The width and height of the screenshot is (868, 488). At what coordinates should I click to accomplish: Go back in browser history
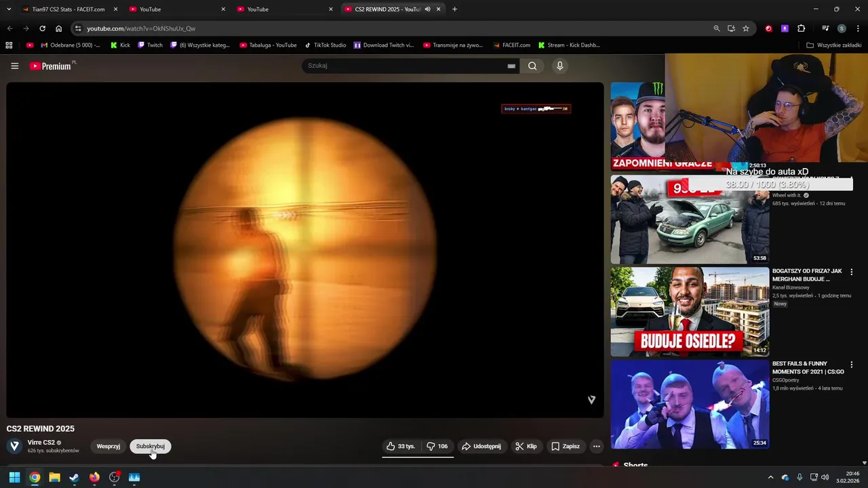click(x=9, y=28)
